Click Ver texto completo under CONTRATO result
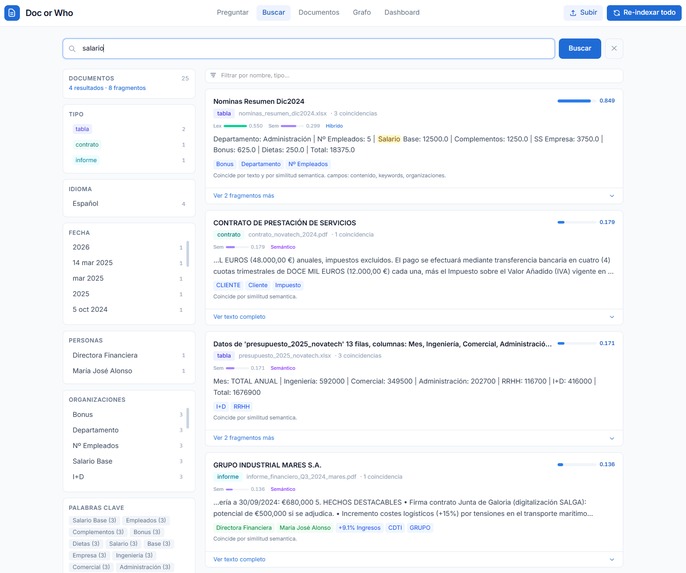 [x=239, y=317]
